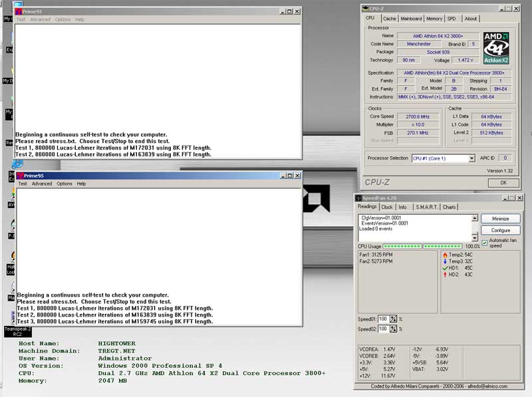Select the Readings tab in SpeedFan
This screenshot has height=397, width=532.
(x=367, y=206)
